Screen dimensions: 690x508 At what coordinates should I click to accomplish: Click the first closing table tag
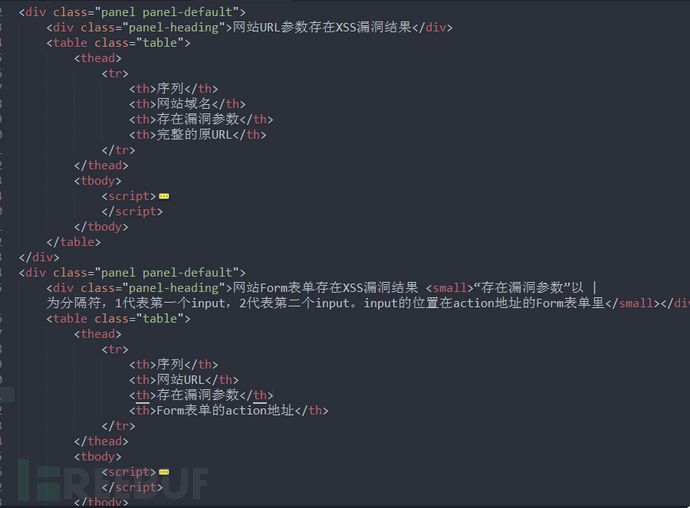[73, 242]
